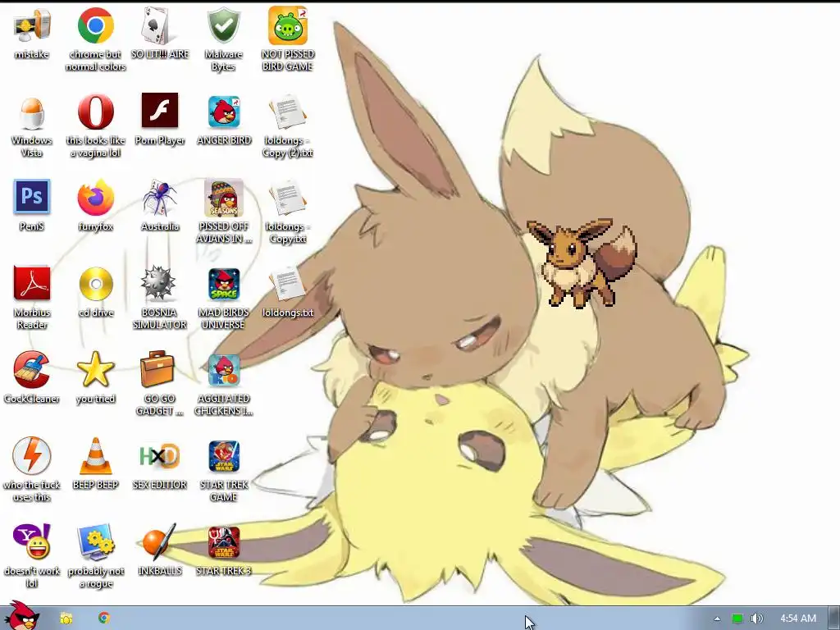Screen dimensions: 840x630
Task: Open the pinned folder icon in taskbar
Action: [x=66, y=619]
